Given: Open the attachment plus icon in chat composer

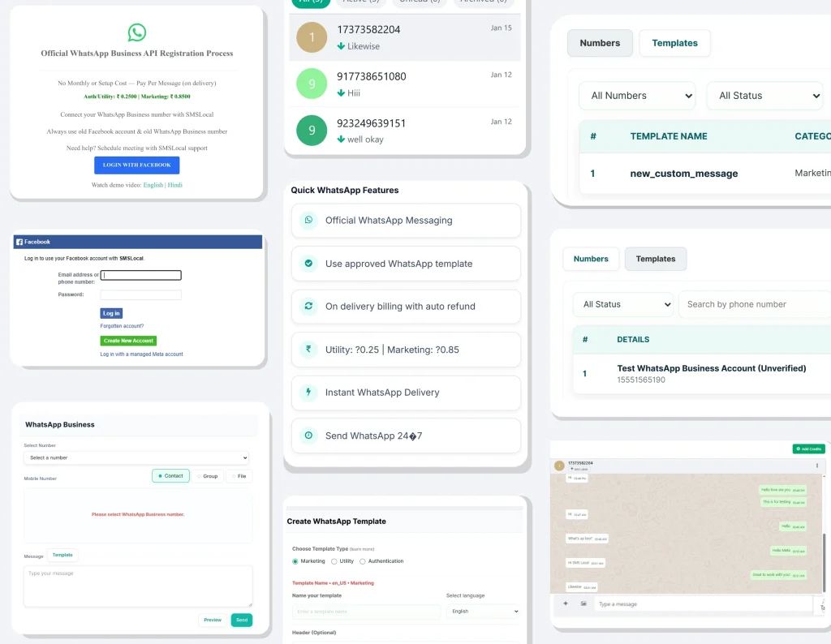Looking at the screenshot, I should click(x=565, y=603).
